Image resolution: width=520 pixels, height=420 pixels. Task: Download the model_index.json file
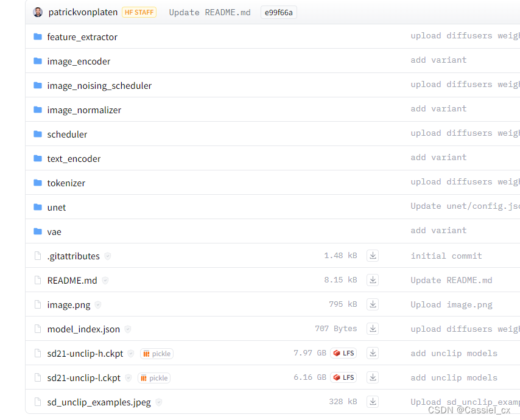point(372,329)
